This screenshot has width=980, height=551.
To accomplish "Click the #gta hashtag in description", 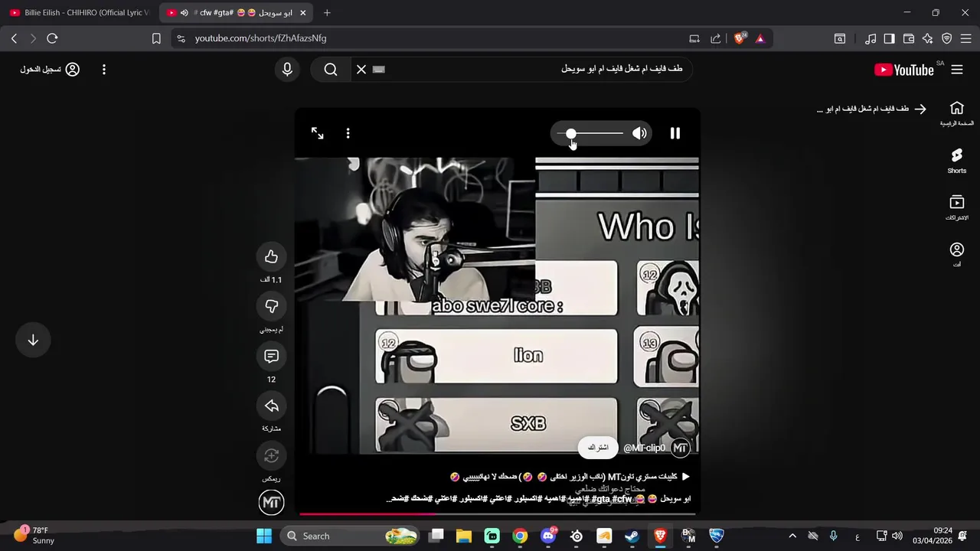I will pos(601,499).
